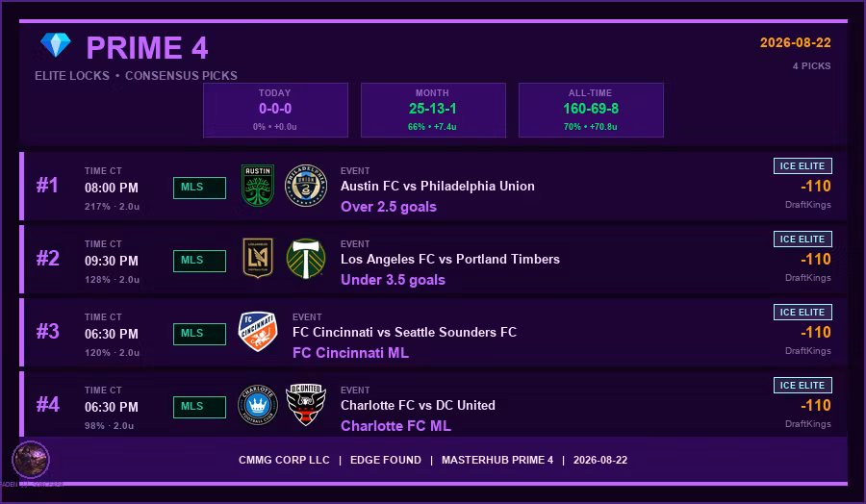Open the TODAY 0-0-0 record card
Screen dimensions: 866x504
click(x=275, y=110)
